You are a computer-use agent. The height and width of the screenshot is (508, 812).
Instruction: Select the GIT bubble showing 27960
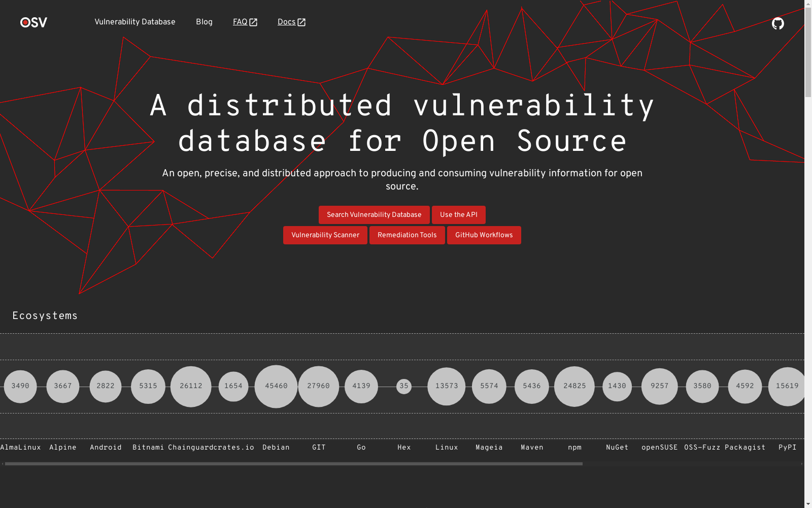coord(319,387)
